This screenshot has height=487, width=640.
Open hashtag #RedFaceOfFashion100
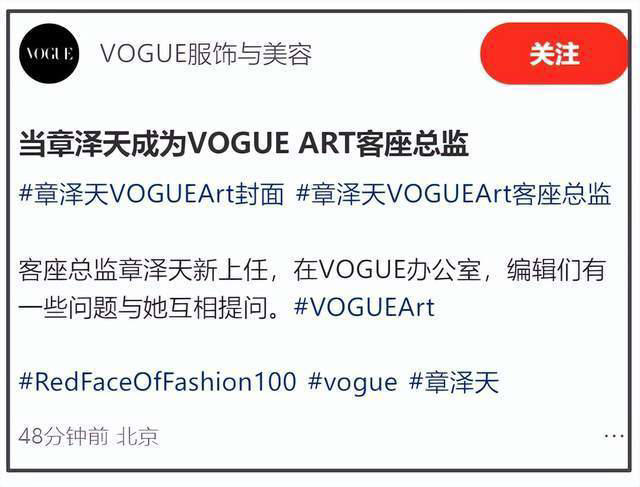click(158, 382)
